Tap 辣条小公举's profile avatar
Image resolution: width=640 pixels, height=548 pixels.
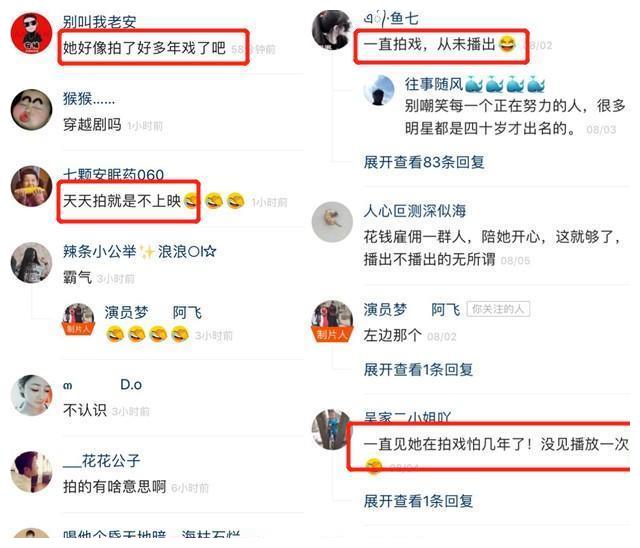[31, 262]
